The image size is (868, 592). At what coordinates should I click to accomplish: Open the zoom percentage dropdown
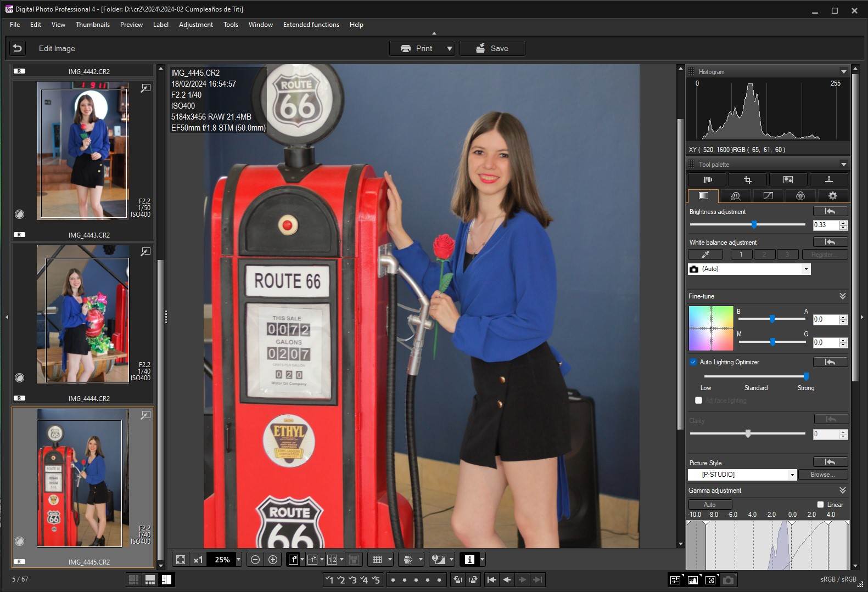coord(238,560)
